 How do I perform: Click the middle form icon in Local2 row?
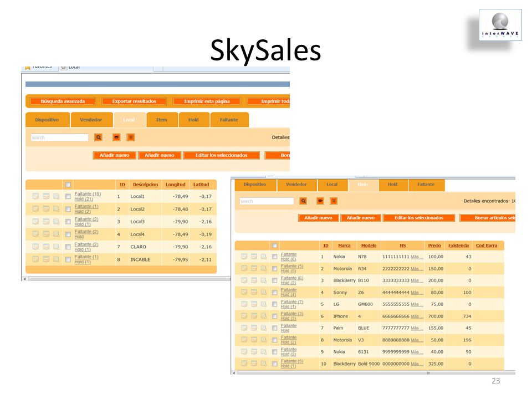pos(46,209)
